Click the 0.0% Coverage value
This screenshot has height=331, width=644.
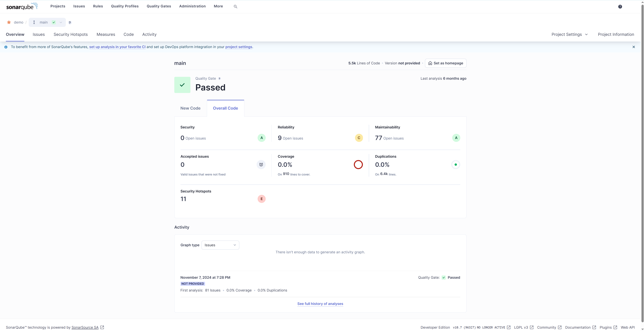pos(285,165)
